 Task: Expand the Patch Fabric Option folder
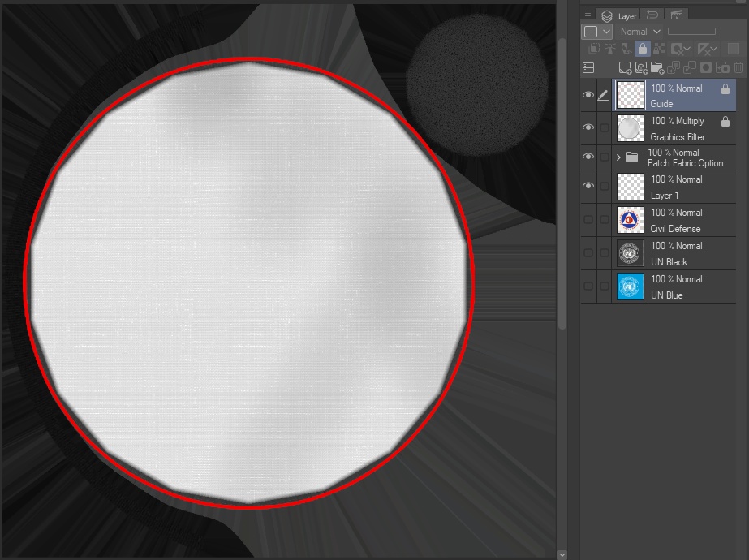pos(617,157)
